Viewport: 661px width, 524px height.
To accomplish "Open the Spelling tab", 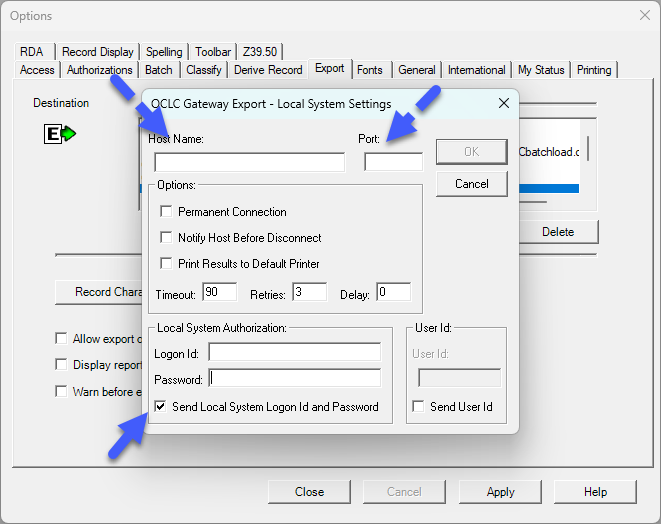I will 164,52.
